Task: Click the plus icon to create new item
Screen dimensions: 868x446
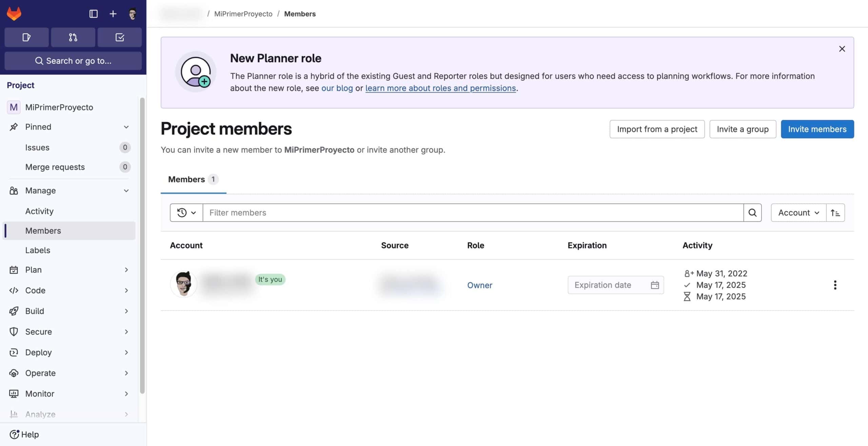Action: click(x=113, y=14)
